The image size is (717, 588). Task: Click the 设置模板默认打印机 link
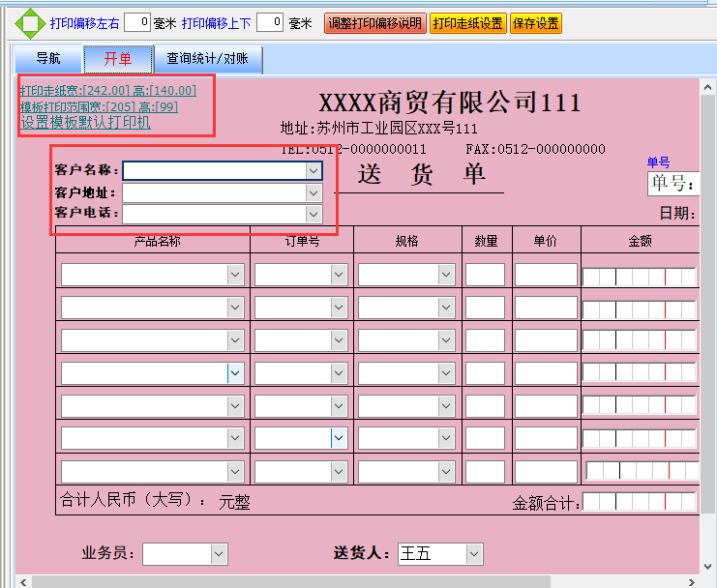pyautogui.click(x=86, y=123)
